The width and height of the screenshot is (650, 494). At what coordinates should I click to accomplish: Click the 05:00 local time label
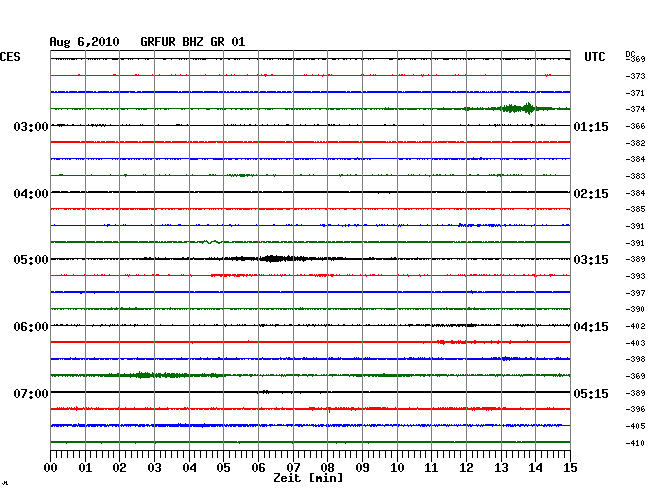(x=31, y=260)
